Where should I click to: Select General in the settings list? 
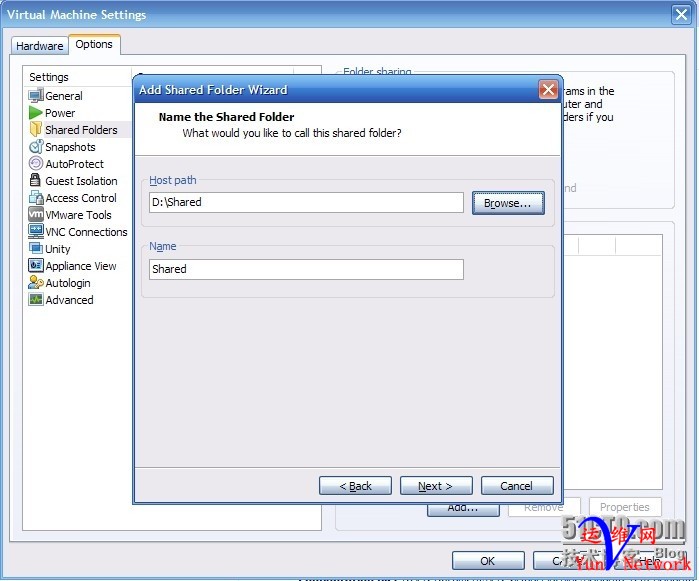click(64, 96)
